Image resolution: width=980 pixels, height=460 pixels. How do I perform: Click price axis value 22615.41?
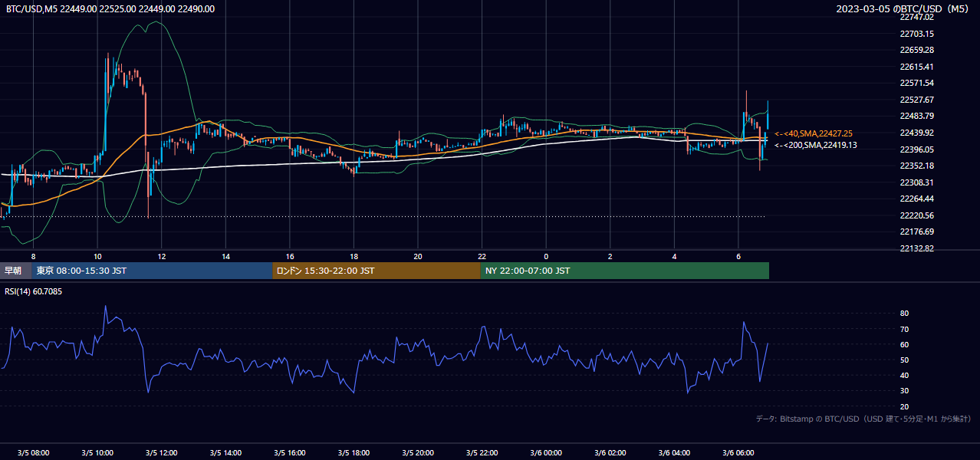tap(916, 67)
